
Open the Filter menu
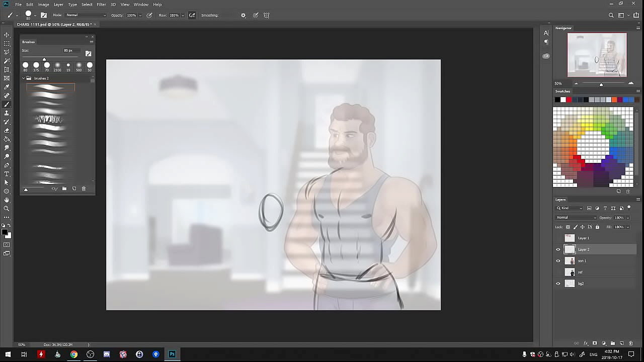pyautogui.click(x=101, y=5)
